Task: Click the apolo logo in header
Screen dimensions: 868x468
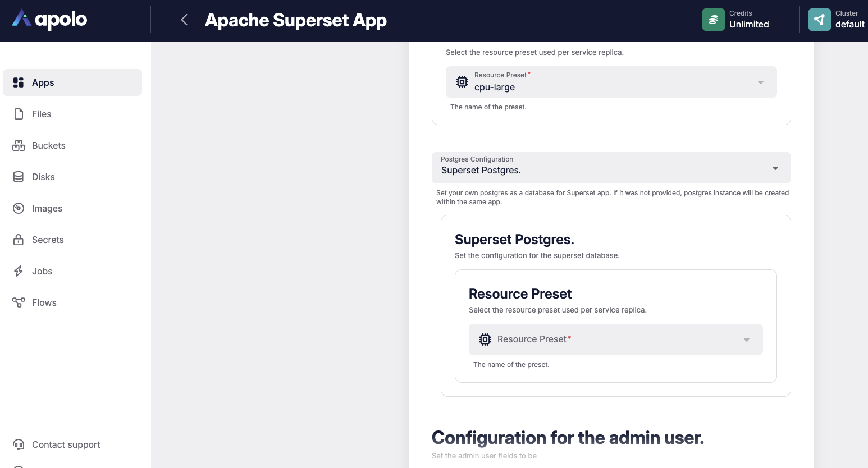Action: 50,20
